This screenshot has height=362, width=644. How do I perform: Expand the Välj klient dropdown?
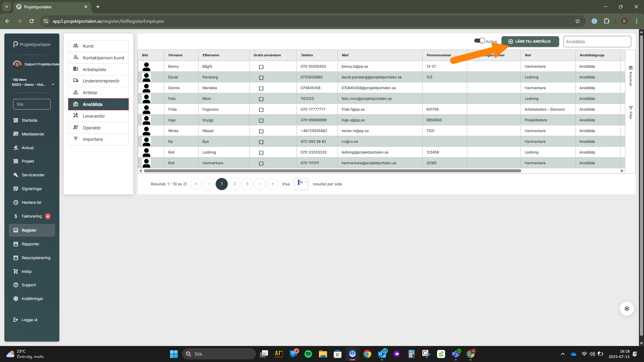pyautogui.click(x=53, y=84)
